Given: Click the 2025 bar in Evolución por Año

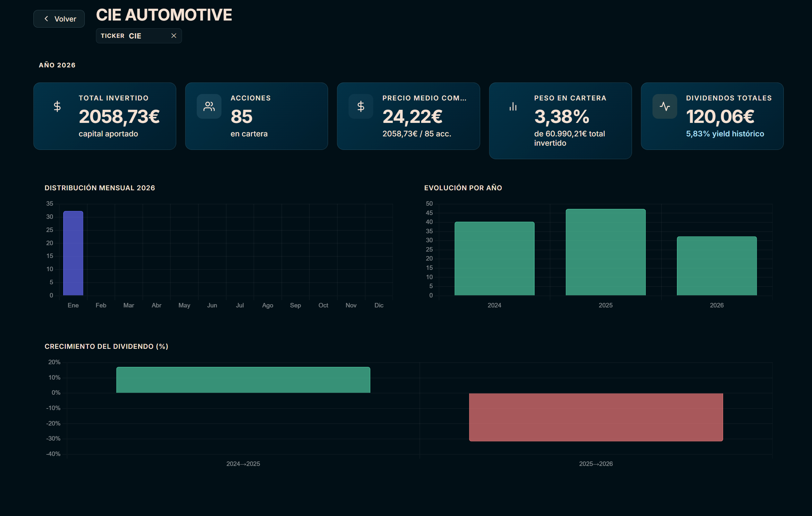Looking at the screenshot, I should 606,252.
